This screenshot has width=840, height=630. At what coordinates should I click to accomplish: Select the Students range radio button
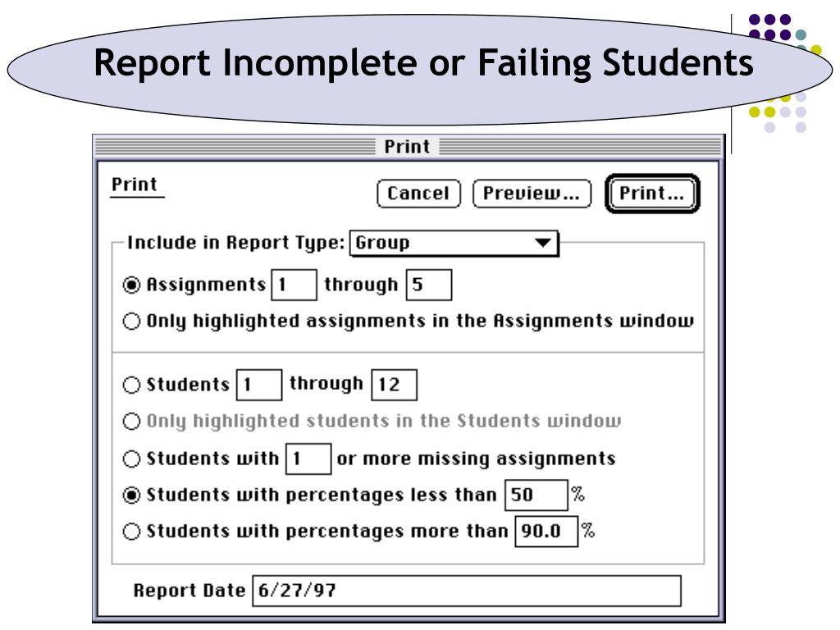131,385
